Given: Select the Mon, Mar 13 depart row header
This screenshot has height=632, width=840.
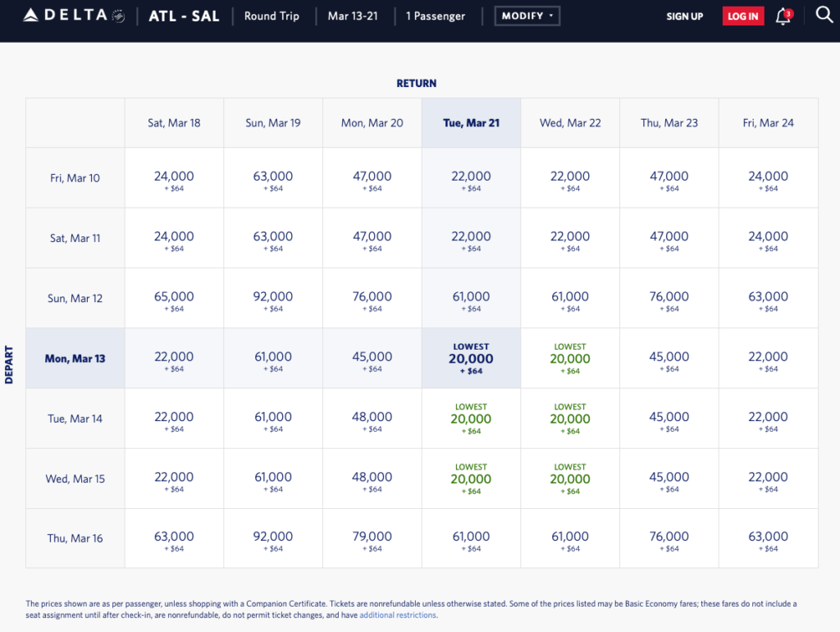Looking at the screenshot, I should [x=75, y=359].
